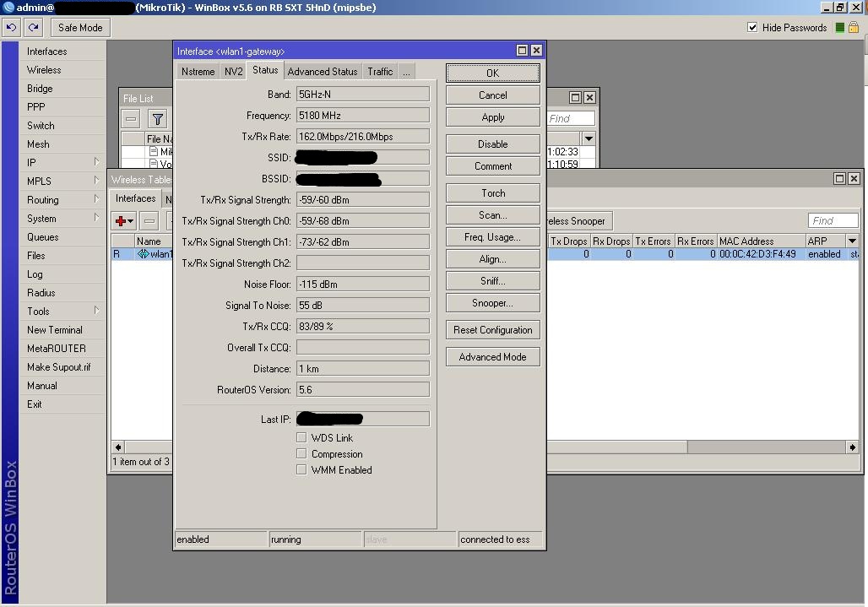Toggle the Compression checkbox
Viewport: 868px width, 607px height.
[301, 453]
